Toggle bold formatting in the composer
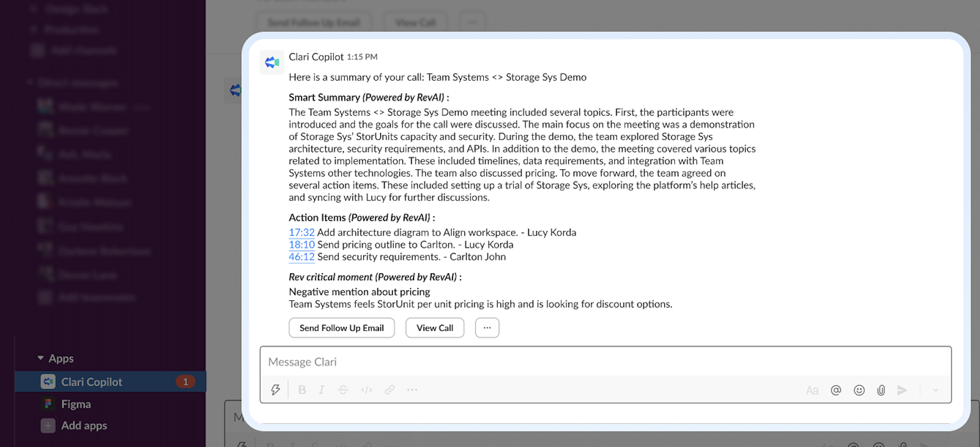The width and height of the screenshot is (980, 447). click(302, 390)
